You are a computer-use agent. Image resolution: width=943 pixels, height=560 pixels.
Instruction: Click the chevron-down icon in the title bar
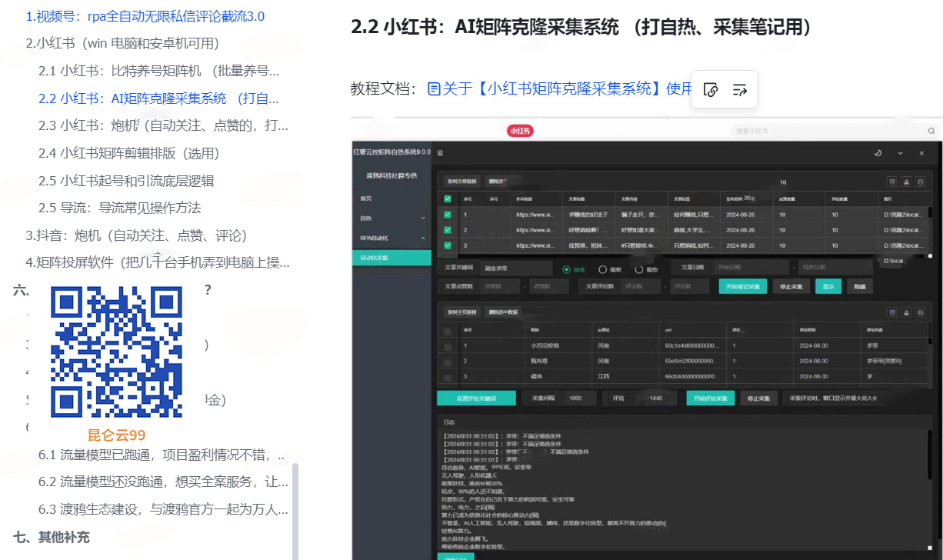[900, 153]
